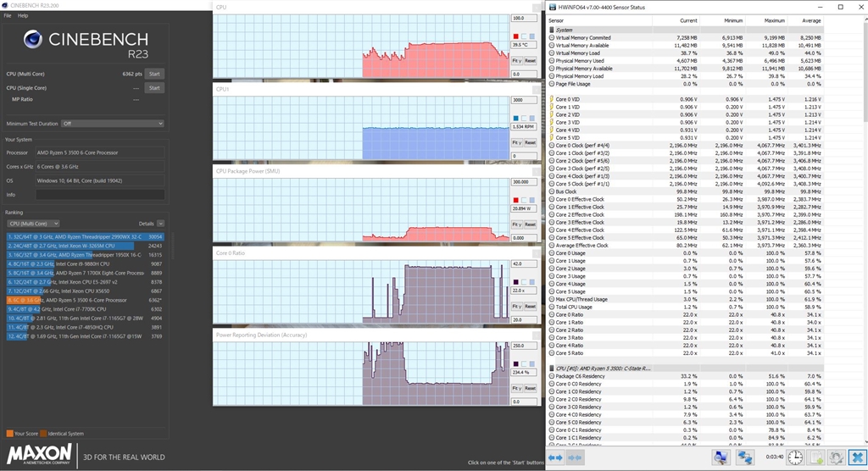The width and height of the screenshot is (868, 471).
Task: Open the Cinebench File menu
Action: (x=7, y=15)
